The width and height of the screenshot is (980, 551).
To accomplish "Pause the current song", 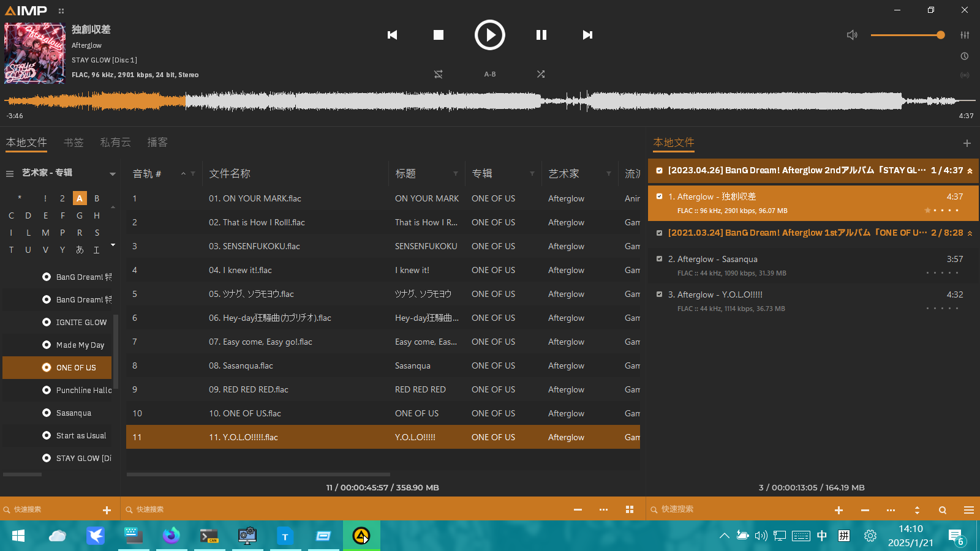I will [x=541, y=35].
